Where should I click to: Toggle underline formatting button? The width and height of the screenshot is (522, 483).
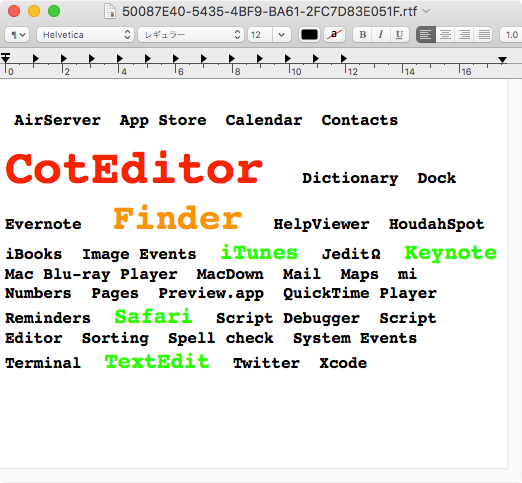tap(399, 35)
